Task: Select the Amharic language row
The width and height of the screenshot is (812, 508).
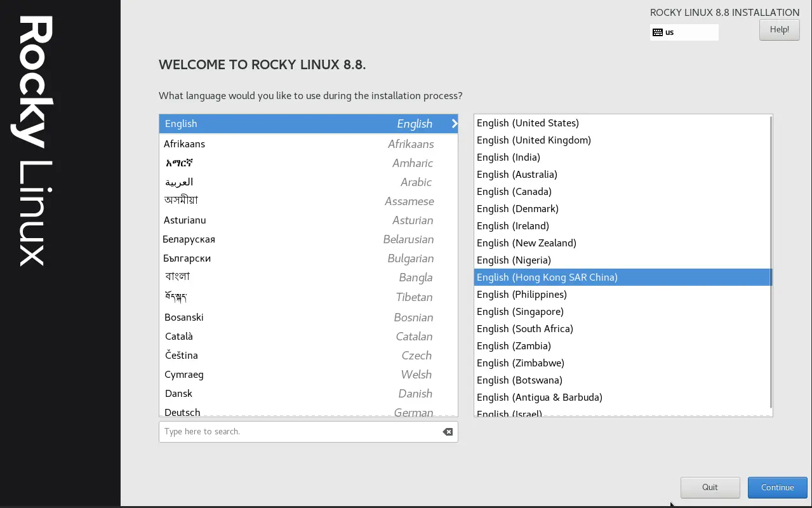Action: 309,163
